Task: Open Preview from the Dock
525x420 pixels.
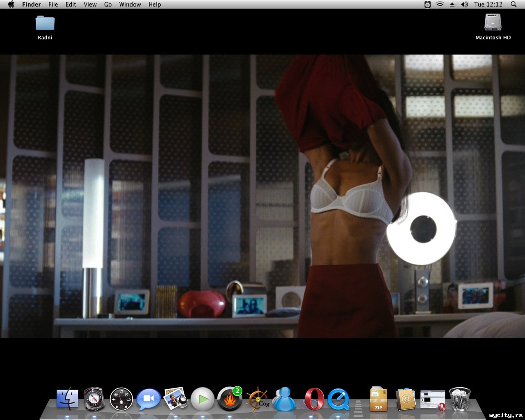Action: tap(176, 399)
